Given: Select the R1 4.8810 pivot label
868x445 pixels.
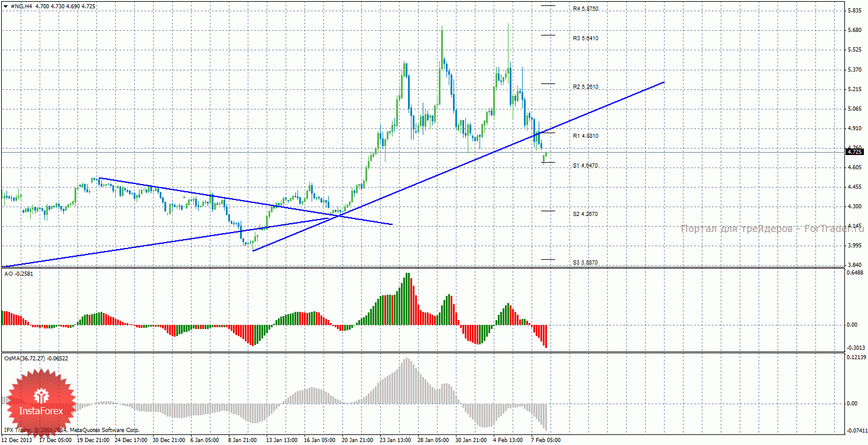Looking at the screenshot, I should coord(585,136).
